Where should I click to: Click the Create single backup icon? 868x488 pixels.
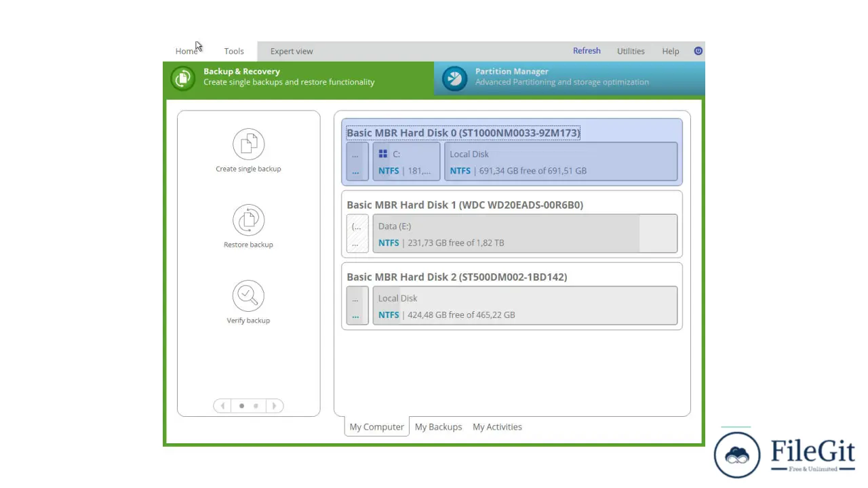[x=248, y=144]
